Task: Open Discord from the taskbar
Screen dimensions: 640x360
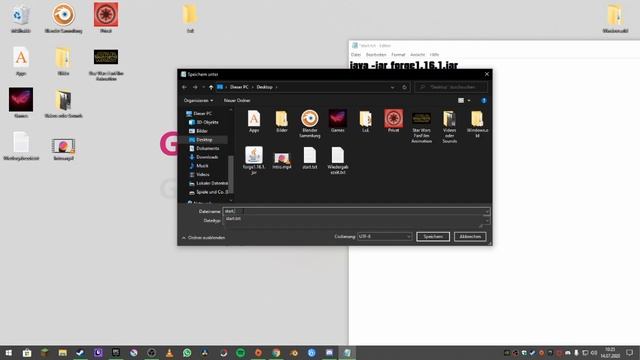Action: click(329, 353)
